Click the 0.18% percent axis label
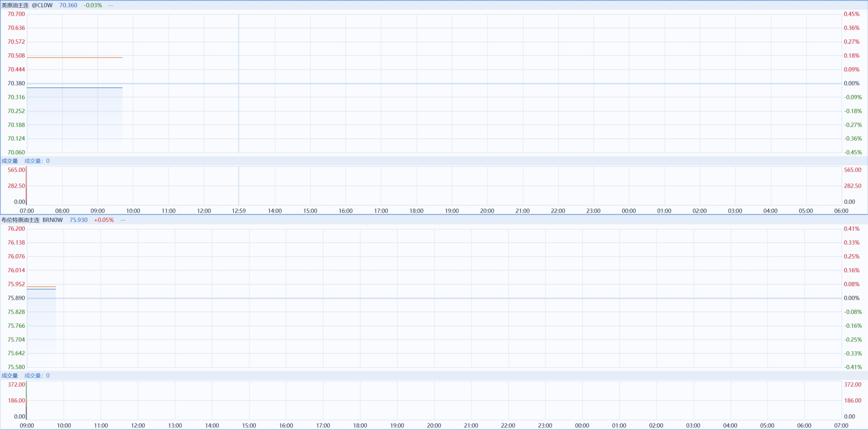This screenshot has height=430, width=868. [851, 56]
